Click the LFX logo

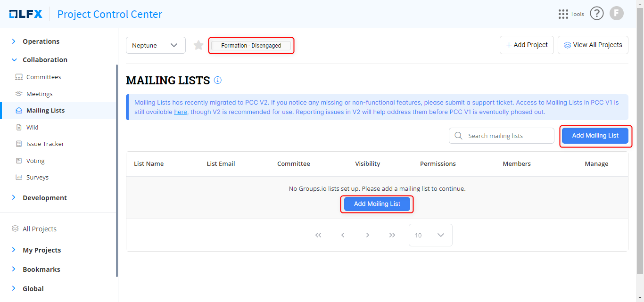pos(26,14)
